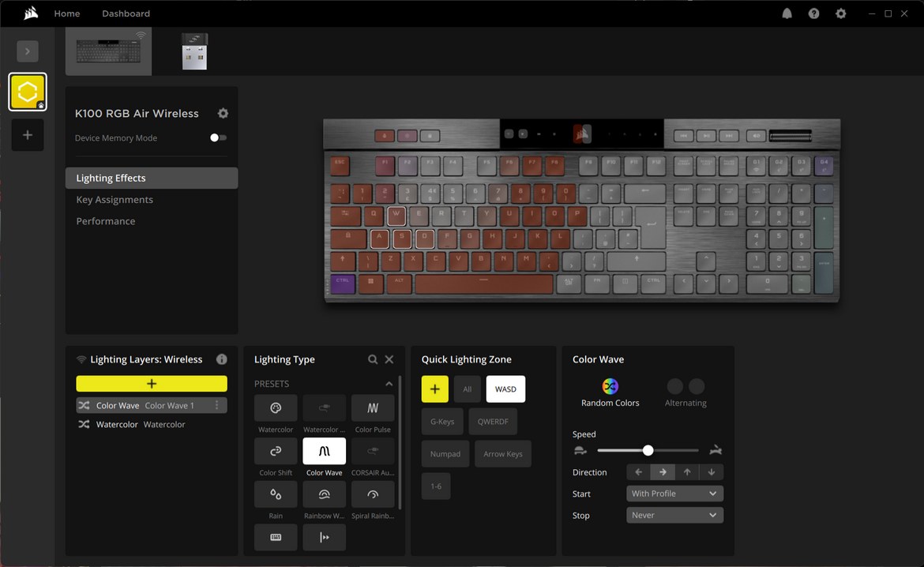Select the Watercolor lighting layer
The width and height of the screenshot is (924, 567).
[152, 424]
